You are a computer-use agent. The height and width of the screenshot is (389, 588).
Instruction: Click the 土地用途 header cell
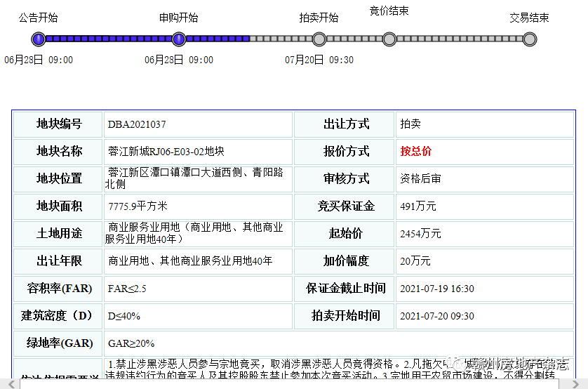tap(58, 233)
